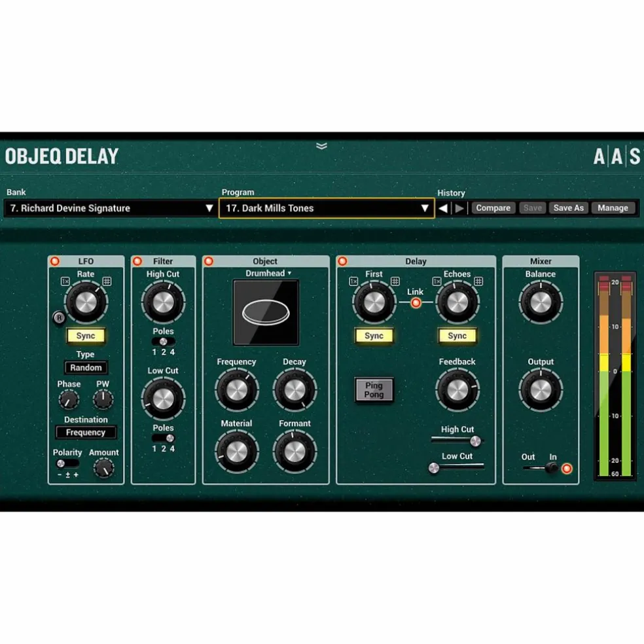The width and height of the screenshot is (644, 644).
Task: Click the Filter Low Cut knob
Action: coord(163,399)
